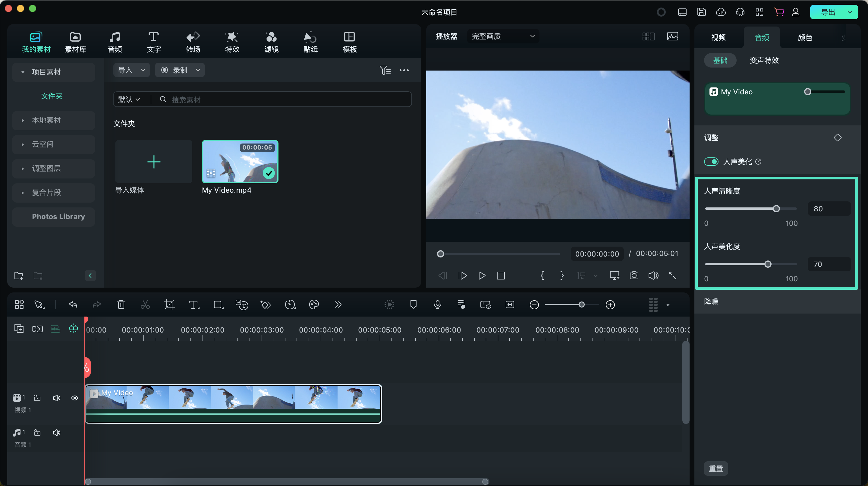Take a snapshot with the camera icon

point(634,276)
